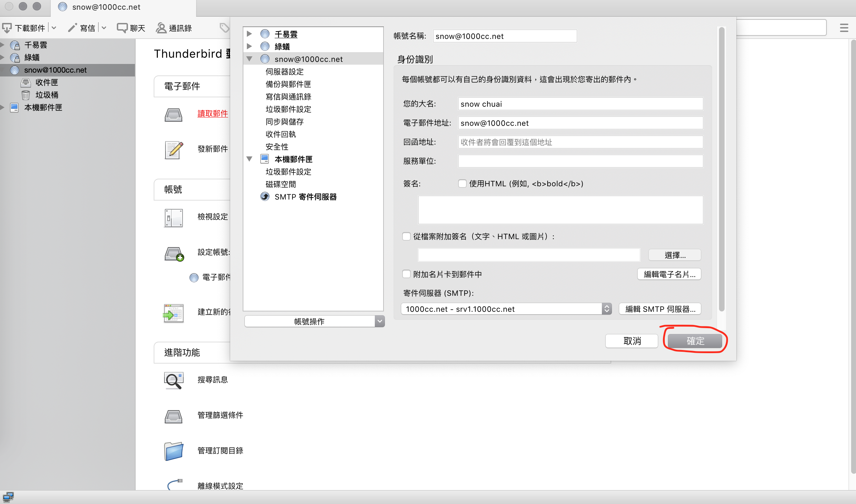856x504 pixels.
Task: Click Edit Card (編輯電子名片...) button
Action: (x=669, y=274)
